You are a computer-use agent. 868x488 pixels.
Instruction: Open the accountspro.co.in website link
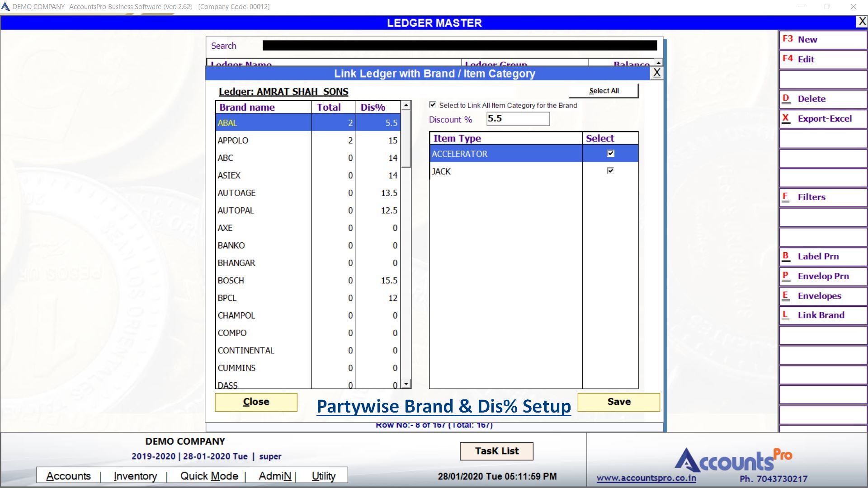click(646, 478)
